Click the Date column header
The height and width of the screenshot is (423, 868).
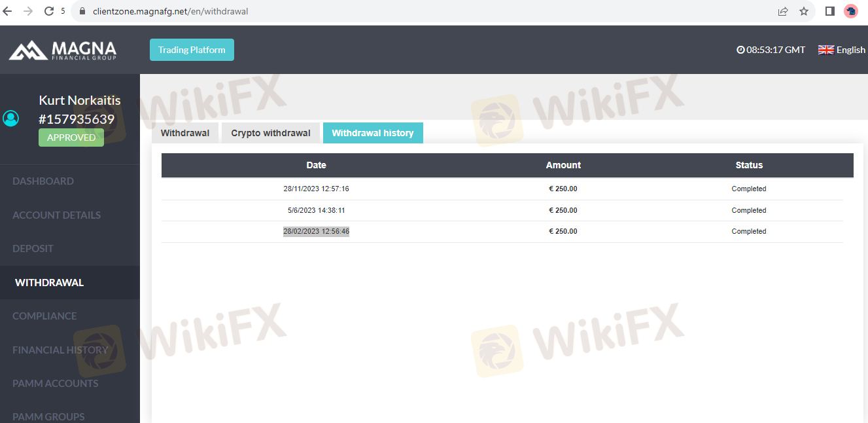pos(316,165)
